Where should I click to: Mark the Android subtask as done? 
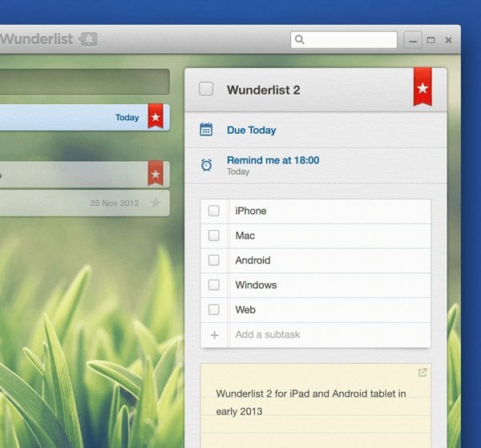click(214, 260)
